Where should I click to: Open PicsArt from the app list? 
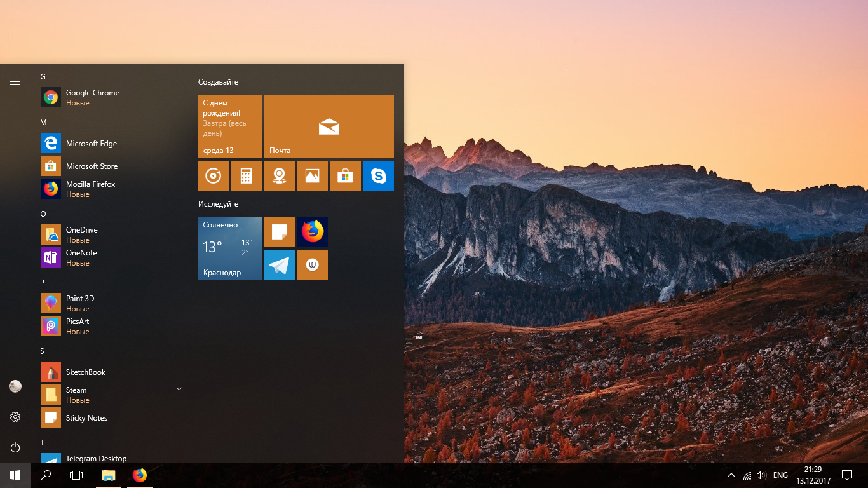pyautogui.click(x=112, y=327)
